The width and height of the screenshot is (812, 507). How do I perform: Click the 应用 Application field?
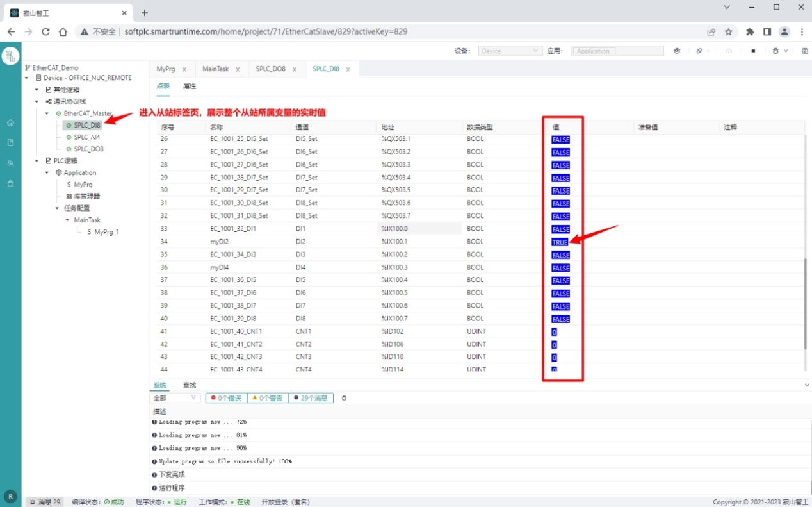point(617,51)
